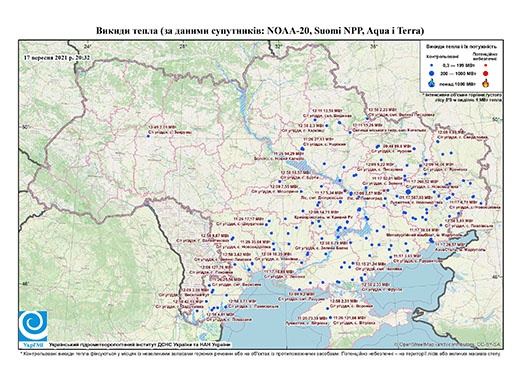Image resolution: width=520 pixels, height=368 pixels.
Task: Click the 121,04 MW label in Crimea
Action: coord(349,318)
